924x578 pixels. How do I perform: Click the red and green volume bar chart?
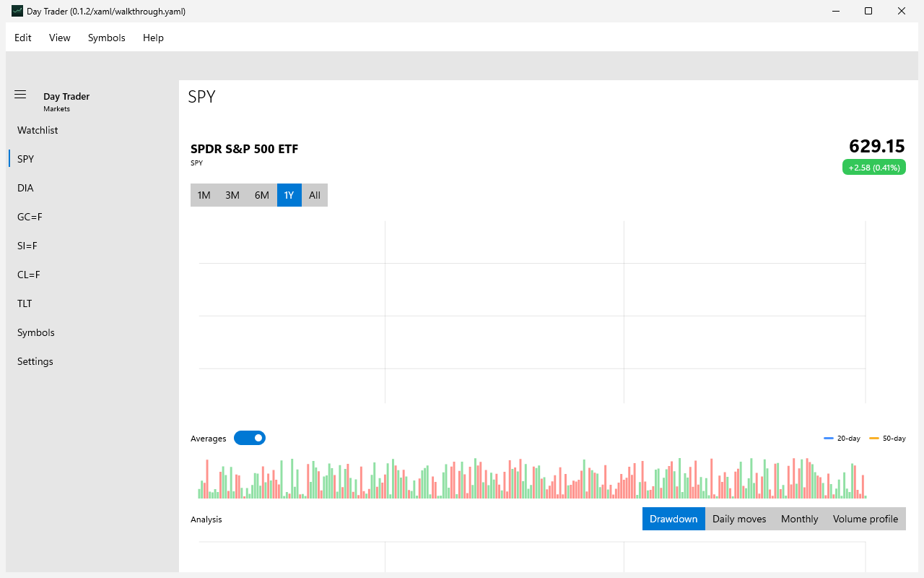coord(533,478)
